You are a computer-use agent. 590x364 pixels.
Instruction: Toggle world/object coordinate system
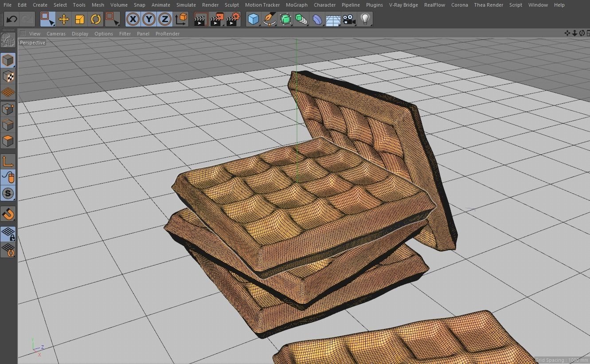181,19
